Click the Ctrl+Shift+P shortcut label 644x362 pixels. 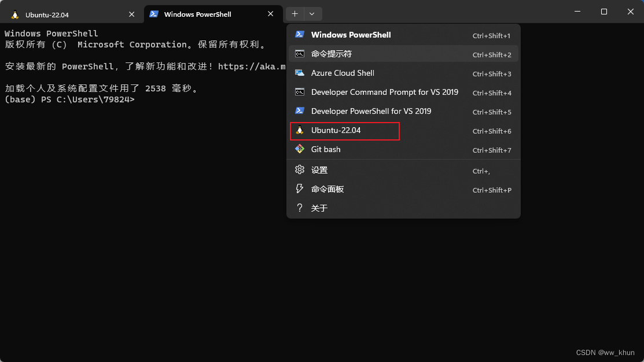pyautogui.click(x=492, y=190)
